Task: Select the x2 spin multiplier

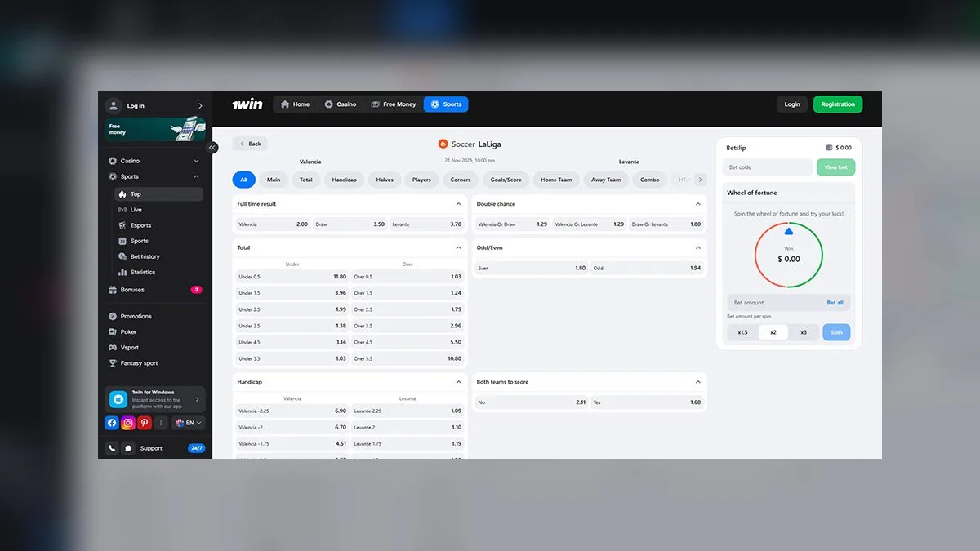Action: [773, 332]
